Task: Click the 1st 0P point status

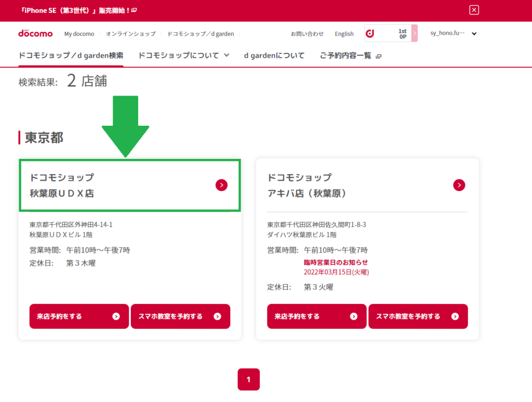Action: pos(403,34)
